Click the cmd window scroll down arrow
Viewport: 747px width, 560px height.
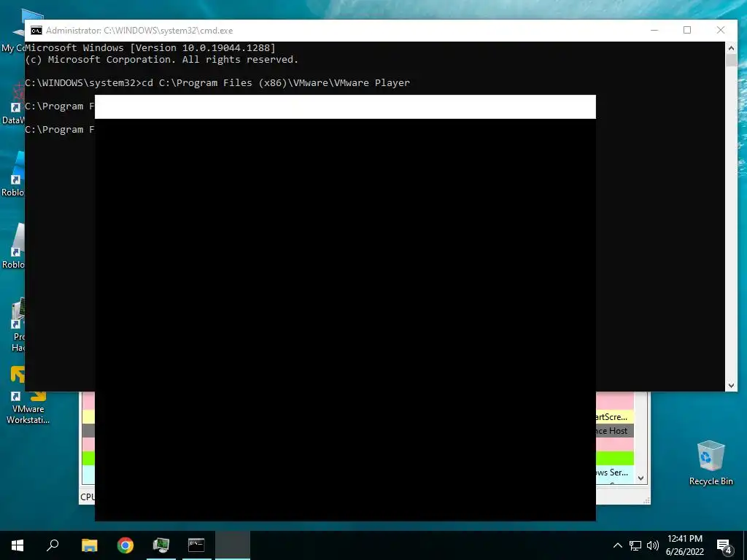point(731,386)
